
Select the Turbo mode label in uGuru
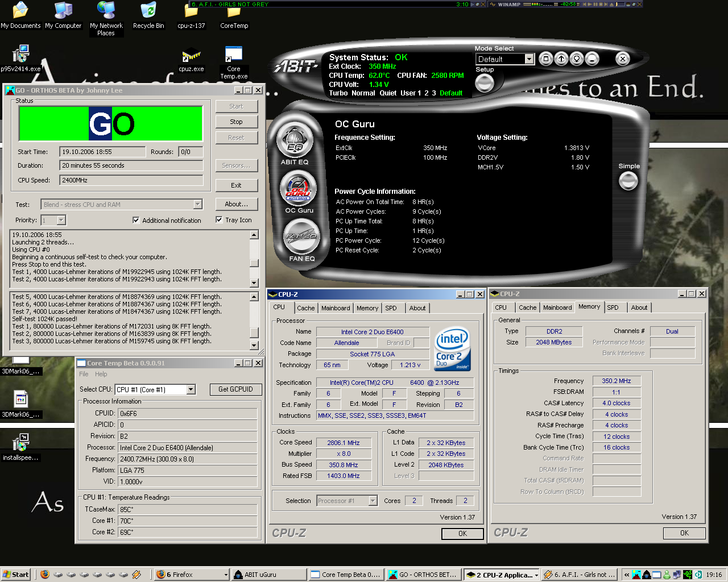(338, 93)
